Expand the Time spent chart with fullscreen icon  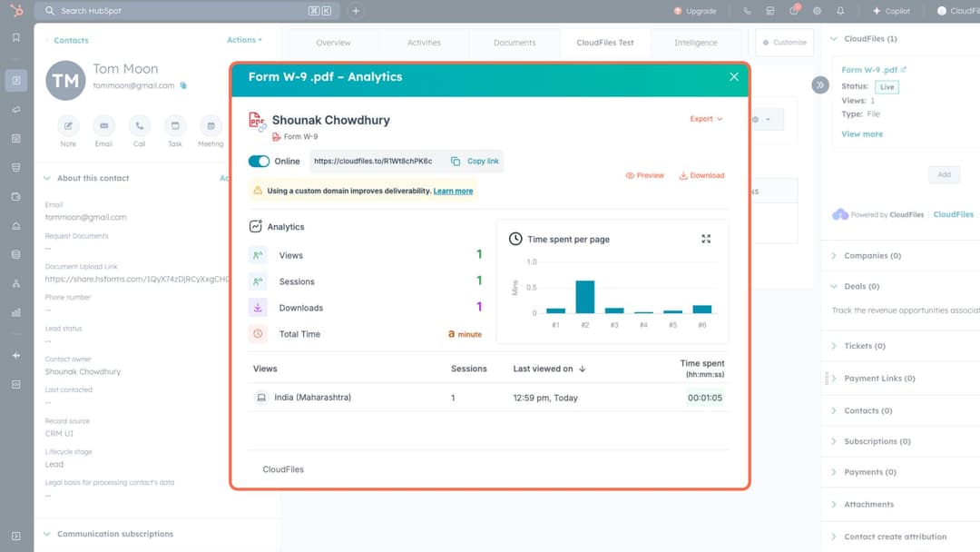click(x=706, y=239)
